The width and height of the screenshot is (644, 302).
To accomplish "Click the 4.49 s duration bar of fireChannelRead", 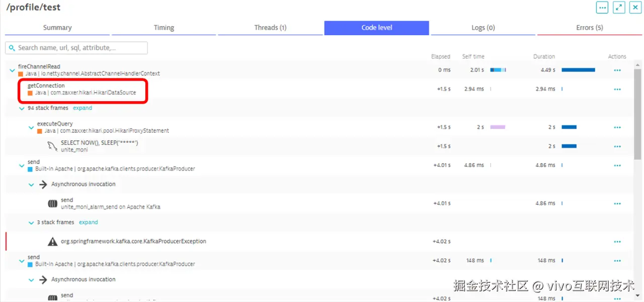I will tap(578, 70).
